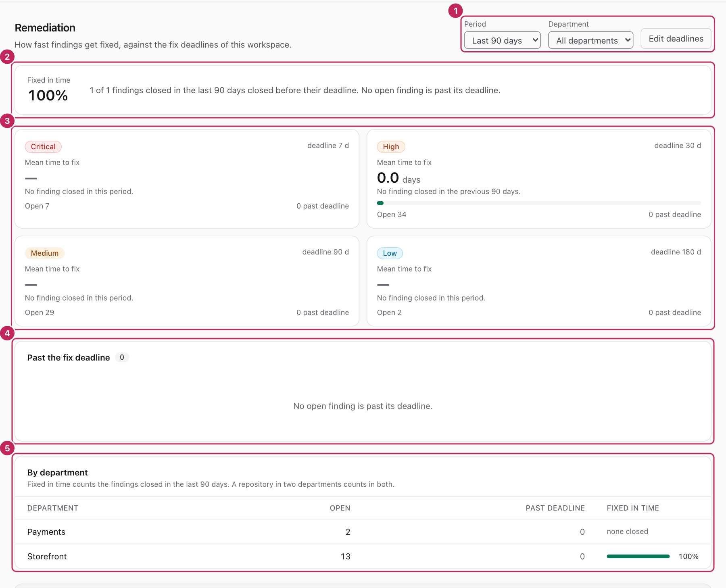Click 'deadline 90 d' in Medium card

tap(325, 252)
